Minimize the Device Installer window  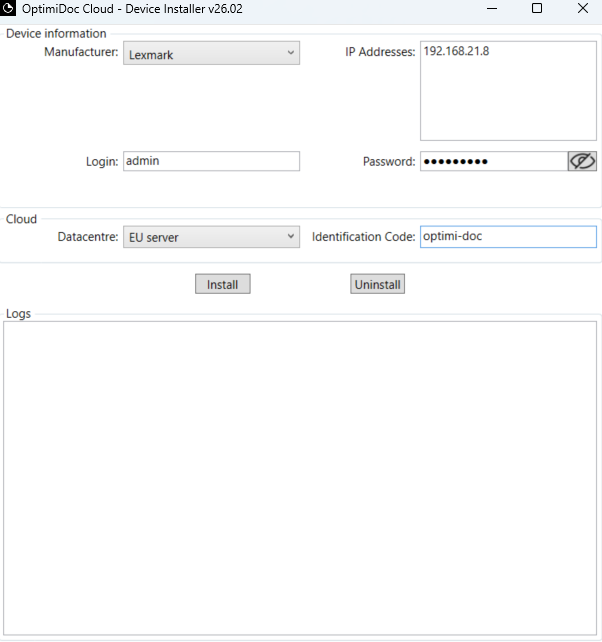pos(491,9)
